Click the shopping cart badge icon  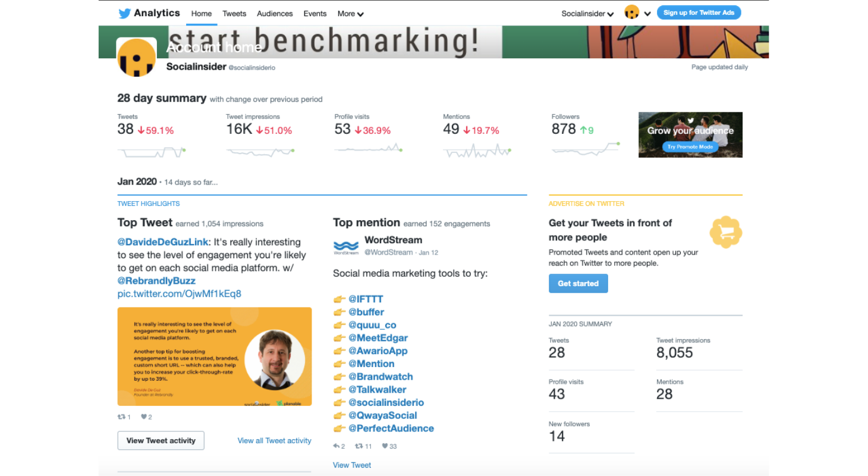pyautogui.click(x=726, y=232)
